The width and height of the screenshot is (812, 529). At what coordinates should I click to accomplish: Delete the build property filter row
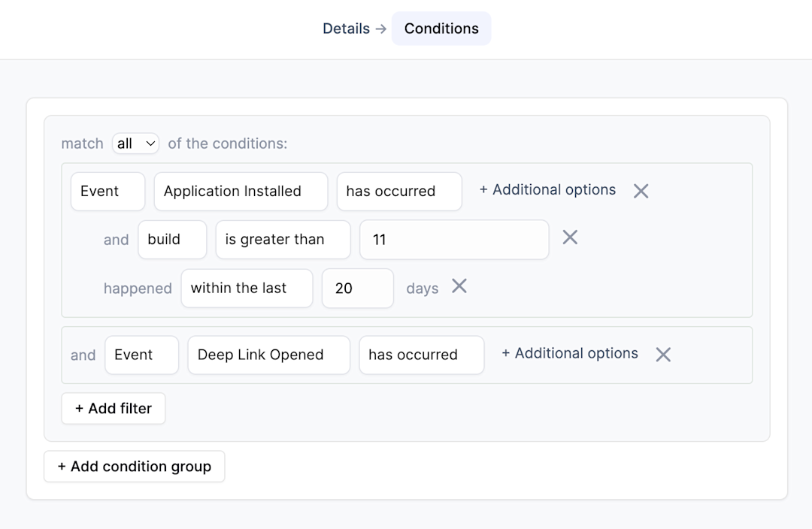(x=570, y=237)
